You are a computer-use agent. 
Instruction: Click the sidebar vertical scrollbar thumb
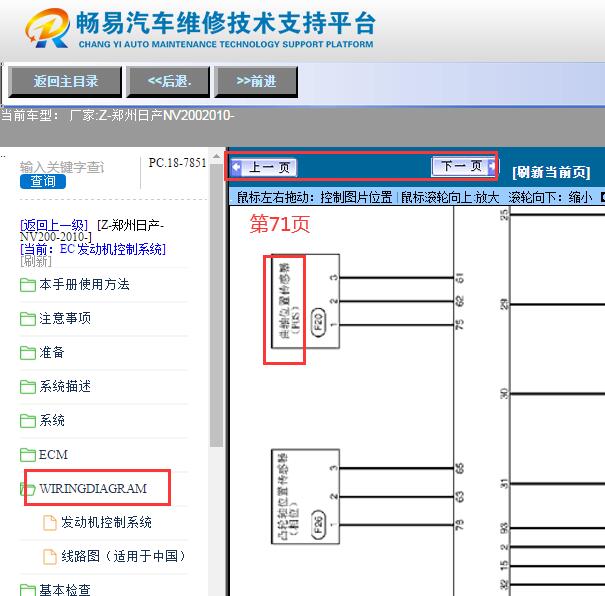tap(216, 305)
